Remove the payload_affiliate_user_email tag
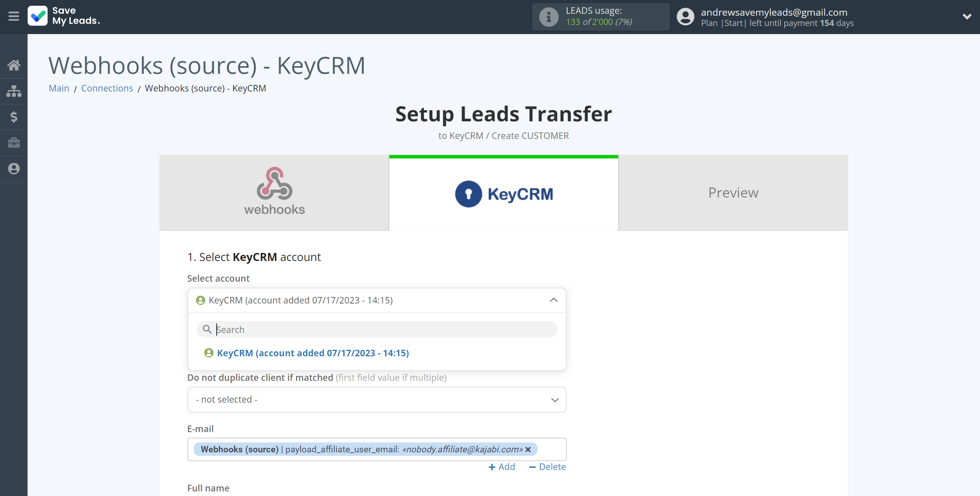The width and height of the screenshot is (980, 496). 528,450
